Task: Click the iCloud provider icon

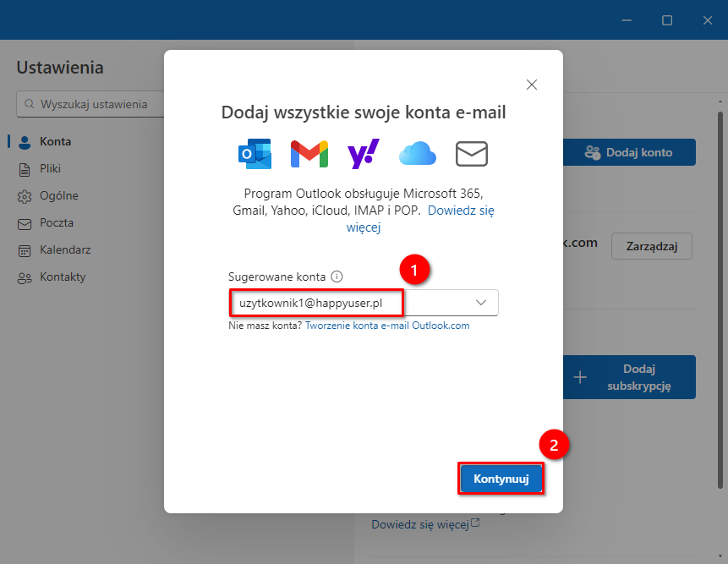Action: point(418,154)
